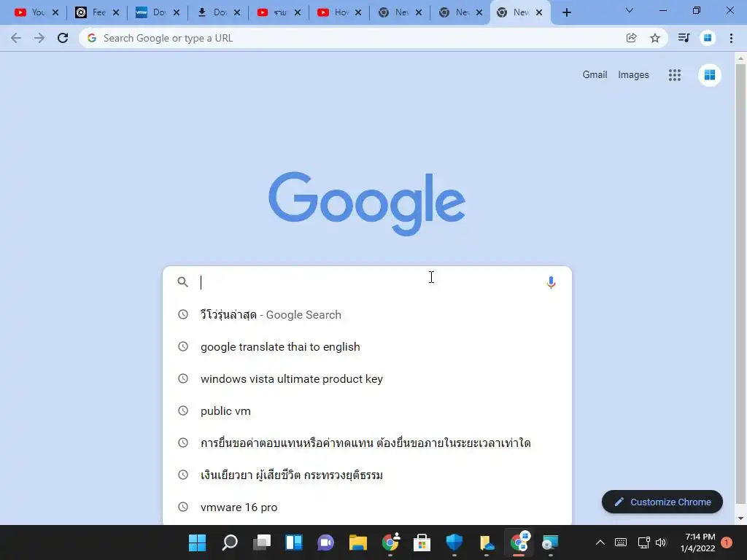Select suggestion 'vmware 16 pro'
The height and width of the screenshot is (560, 747).
367,507
